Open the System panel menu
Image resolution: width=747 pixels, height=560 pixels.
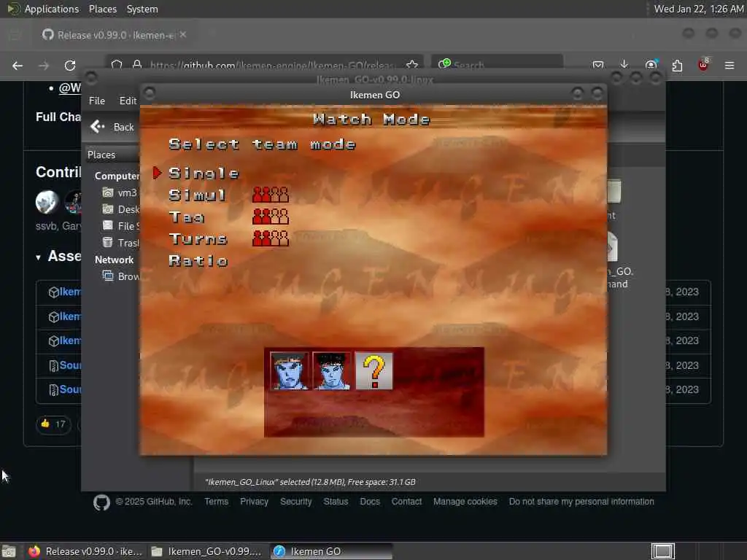pos(142,9)
